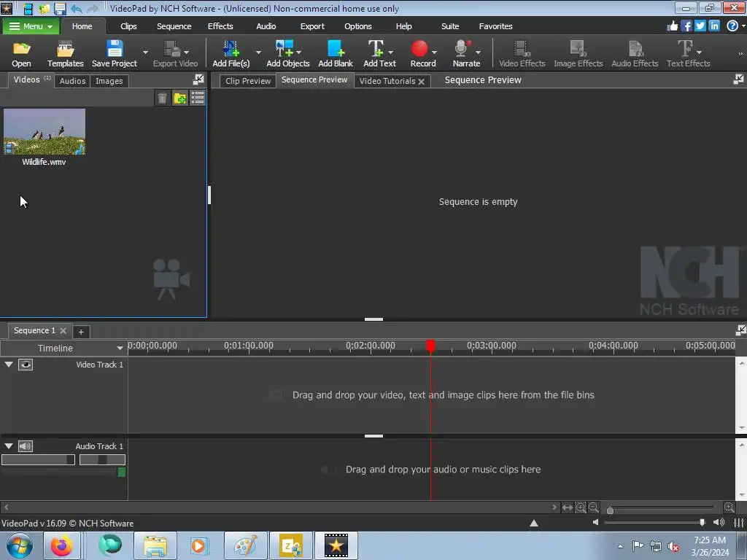Click the trash delete icon in bin
The height and width of the screenshot is (560, 747).
coord(162,98)
